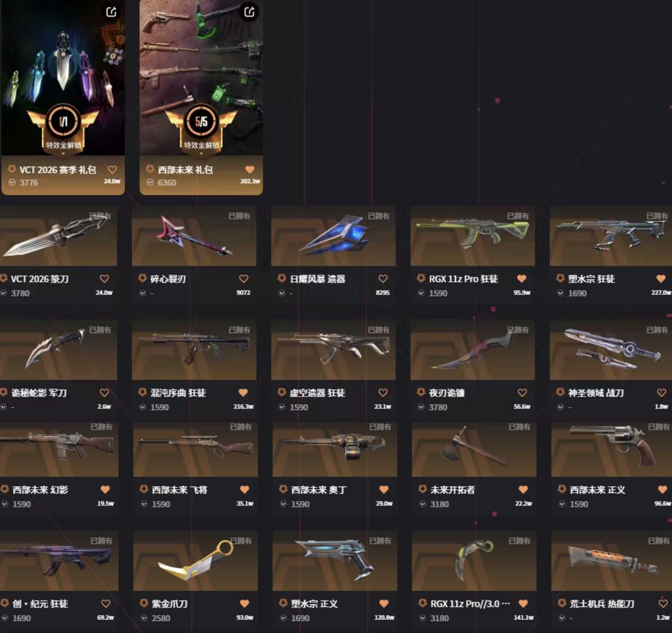Click share icon on 西部未来 礼包 card
Image resolution: width=672 pixels, height=633 pixels.
(x=250, y=12)
